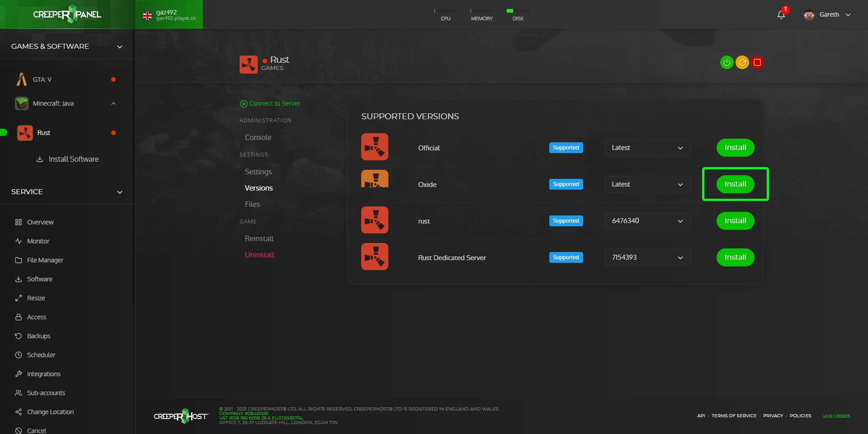Open the Terms of Service footer link
868x434 pixels.
[734, 416]
